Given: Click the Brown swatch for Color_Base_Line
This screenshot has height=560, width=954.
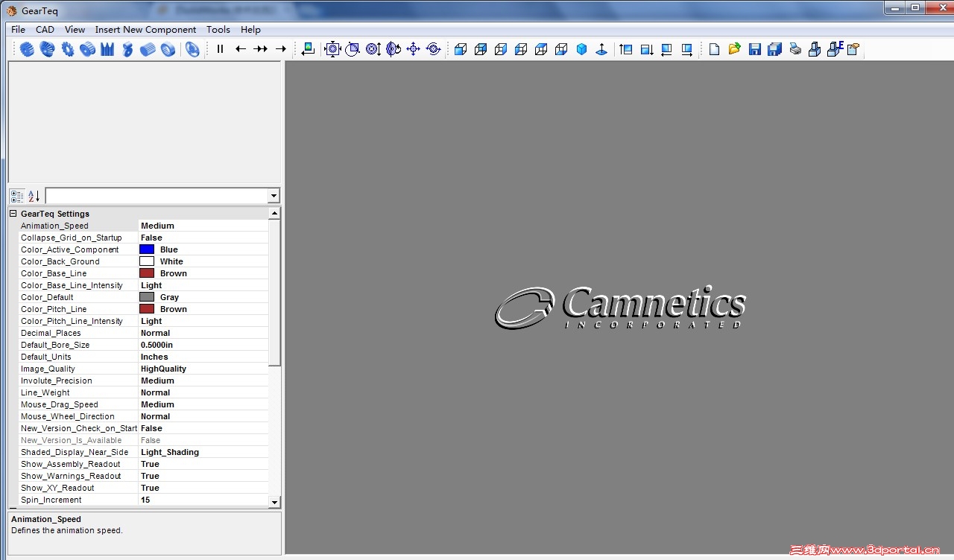Looking at the screenshot, I should click(x=147, y=273).
